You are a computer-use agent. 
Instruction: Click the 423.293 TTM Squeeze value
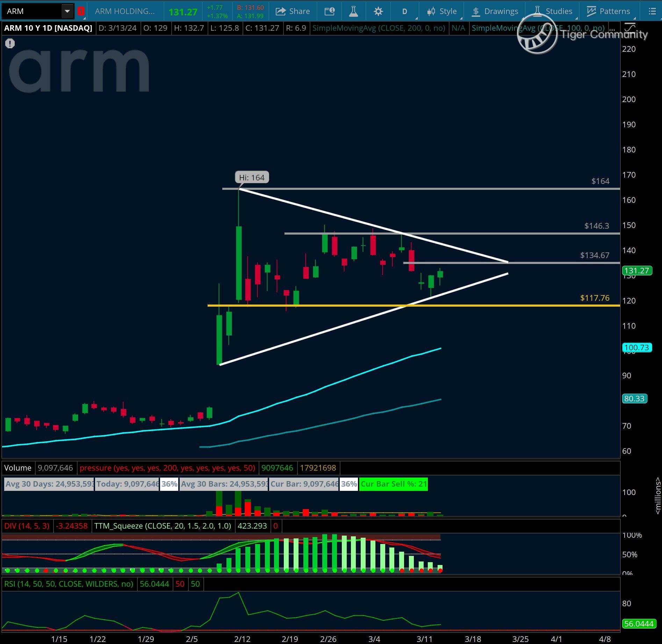252,526
